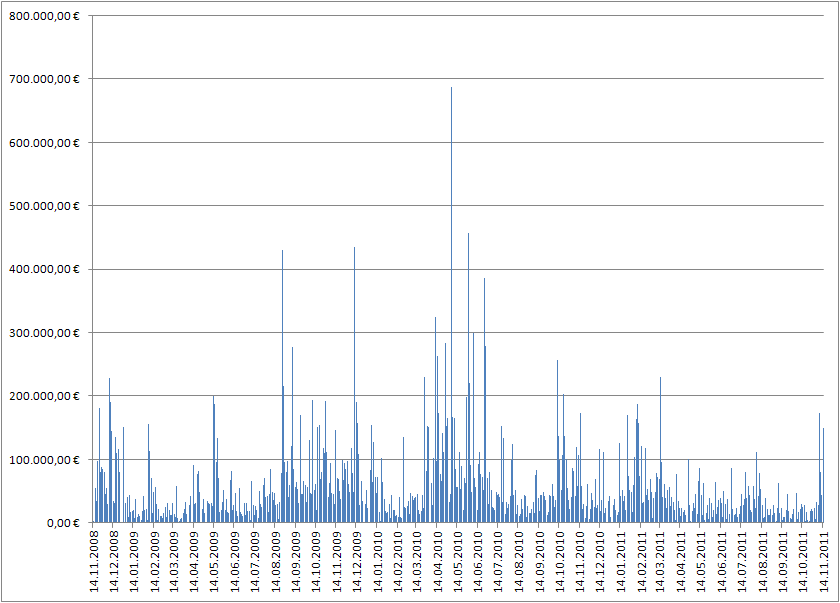Click the 14.09.2009 date label

click(x=296, y=561)
